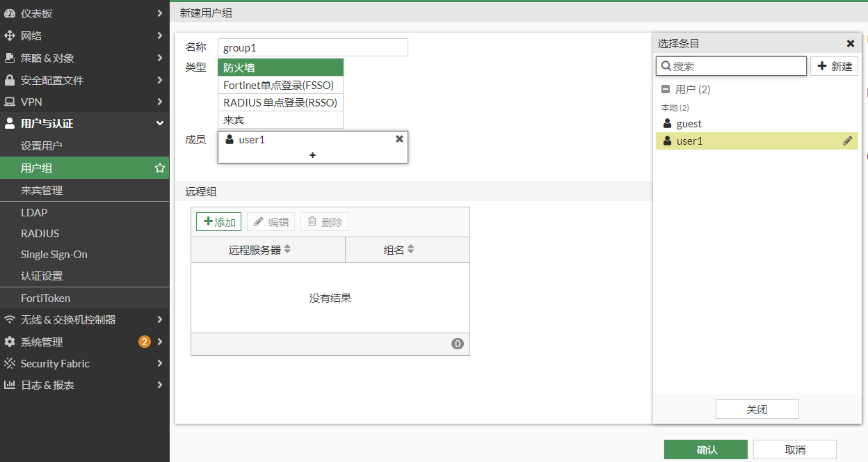
Task: Click the VPN monitor icon
Action: pyautogui.click(x=10, y=102)
